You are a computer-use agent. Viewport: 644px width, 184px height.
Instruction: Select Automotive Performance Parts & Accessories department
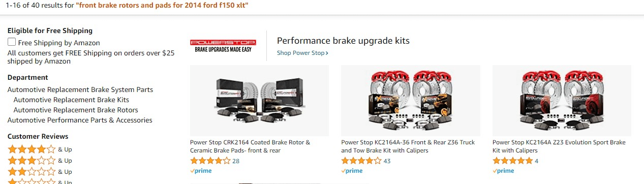pyautogui.click(x=80, y=120)
